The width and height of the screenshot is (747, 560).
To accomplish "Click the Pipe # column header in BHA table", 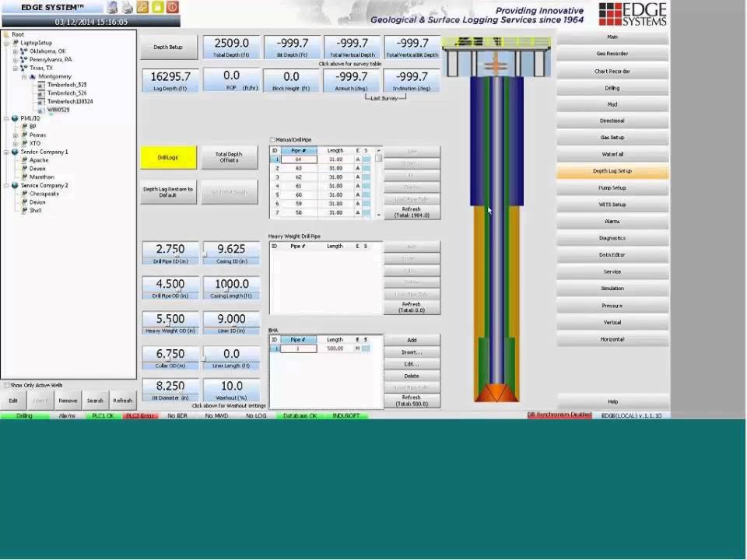I will click(298, 340).
